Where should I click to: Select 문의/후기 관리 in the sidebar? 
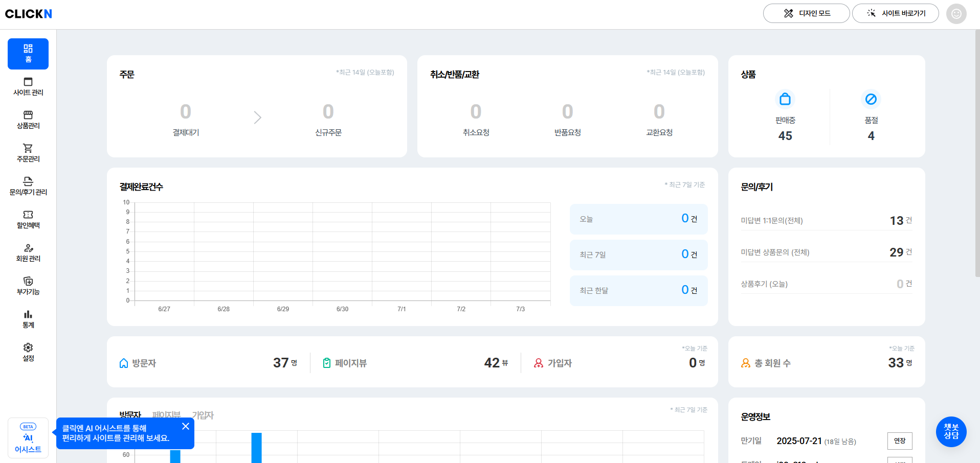pyautogui.click(x=28, y=187)
